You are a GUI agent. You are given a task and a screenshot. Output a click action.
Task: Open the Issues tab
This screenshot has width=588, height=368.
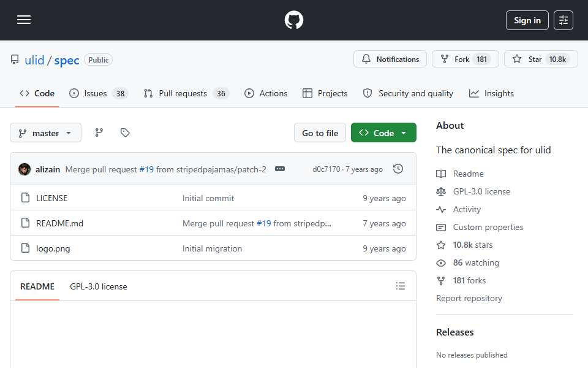coord(99,93)
